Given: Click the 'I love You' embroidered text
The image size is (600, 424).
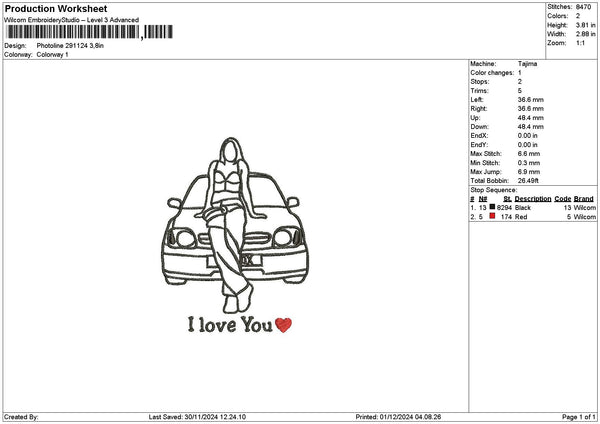Looking at the screenshot, I should pos(230,325).
